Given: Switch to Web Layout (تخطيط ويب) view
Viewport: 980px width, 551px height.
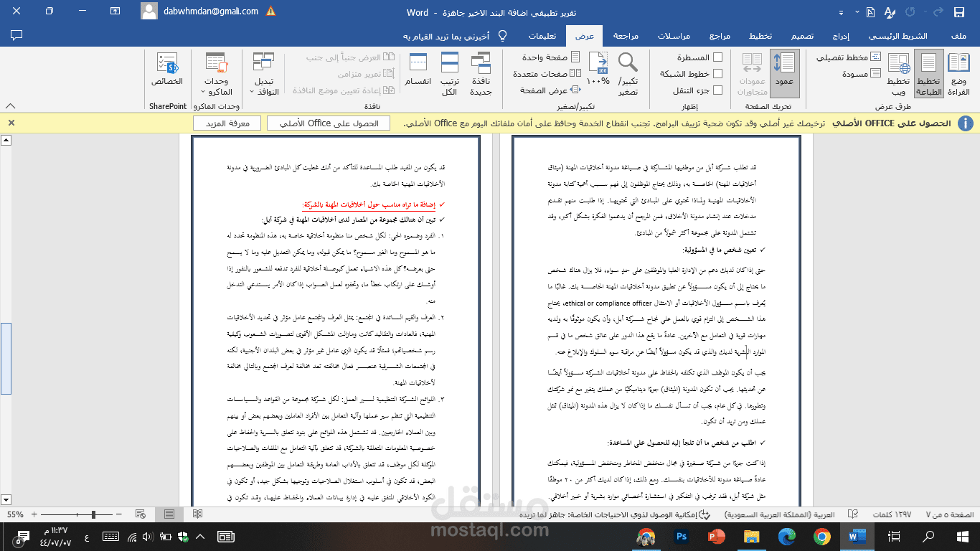Looking at the screenshot, I should coord(898,74).
